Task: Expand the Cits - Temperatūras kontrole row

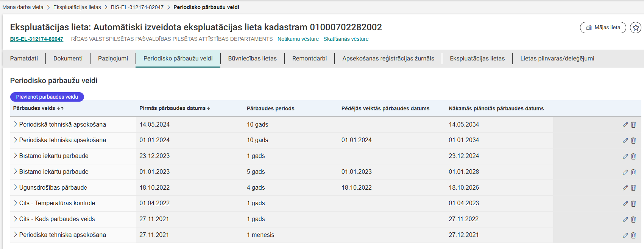Action: tap(16, 203)
